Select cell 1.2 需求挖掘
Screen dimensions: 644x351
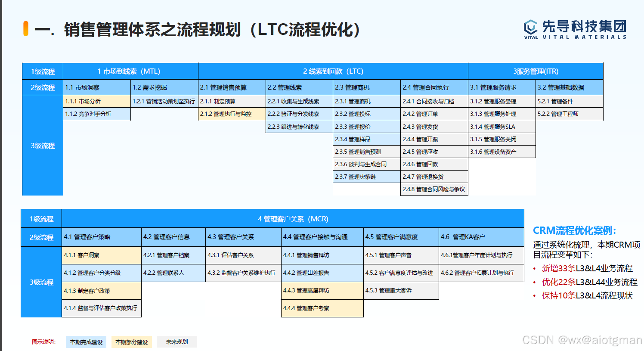[x=164, y=87]
